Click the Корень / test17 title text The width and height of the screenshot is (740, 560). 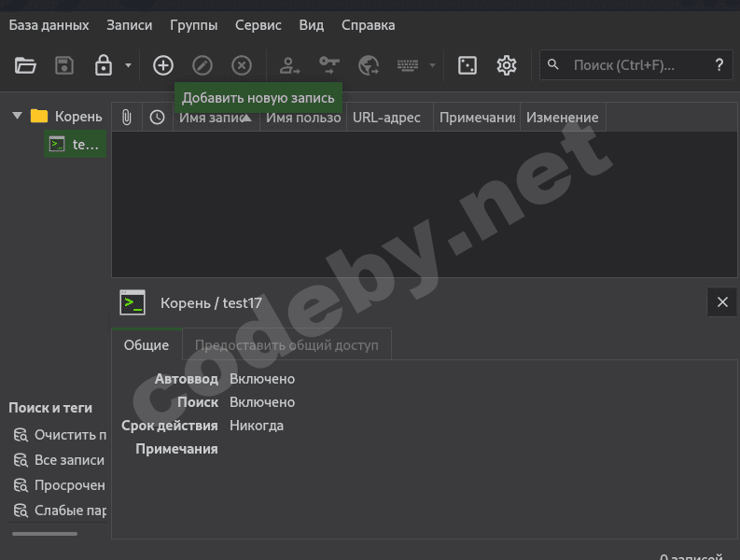(x=211, y=302)
